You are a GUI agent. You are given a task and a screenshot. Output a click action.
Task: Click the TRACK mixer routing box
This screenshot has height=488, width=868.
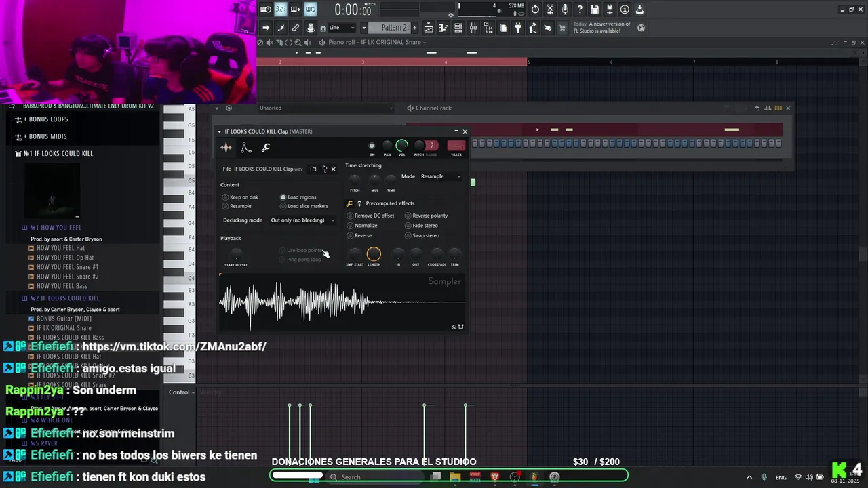(x=456, y=146)
